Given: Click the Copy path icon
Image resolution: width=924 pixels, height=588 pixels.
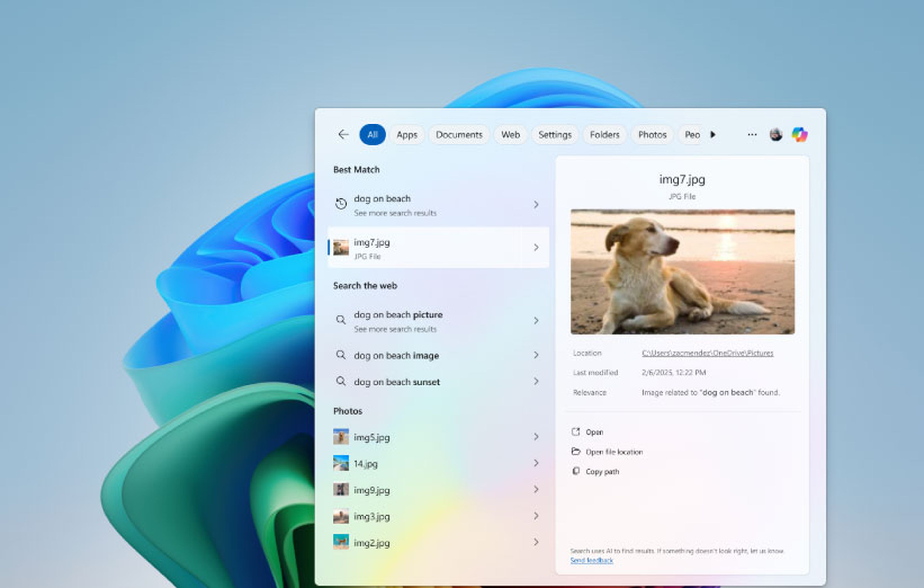Looking at the screenshot, I should click(x=576, y=471).
